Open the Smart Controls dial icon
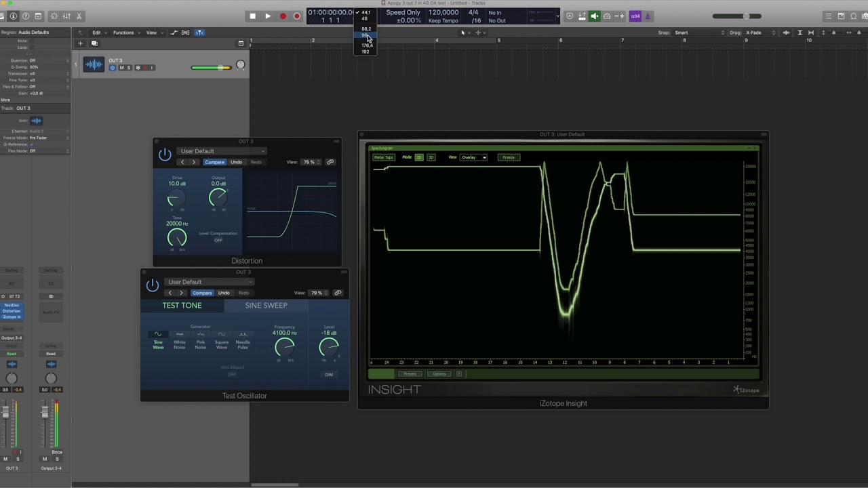Image resolution: width=868 pixels, height=488 pixels. tap(54, 16)
